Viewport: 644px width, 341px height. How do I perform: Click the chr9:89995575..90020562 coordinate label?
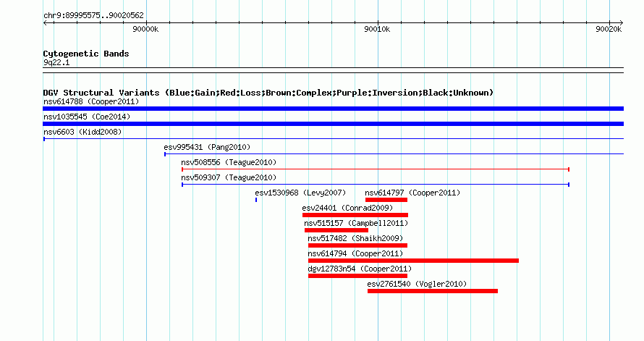93,16
